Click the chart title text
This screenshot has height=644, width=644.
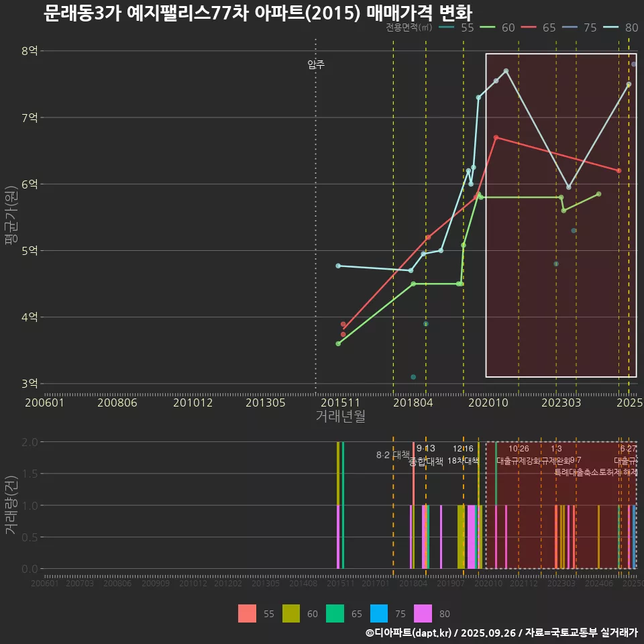coord(258,13)
